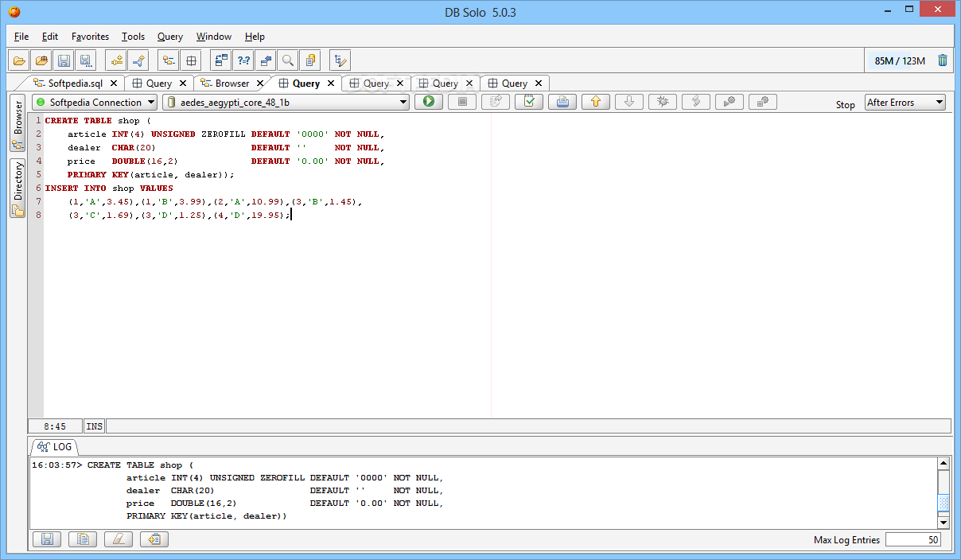Click the Max Log Entries input field
Screen dimensions: 961x560
913,539
